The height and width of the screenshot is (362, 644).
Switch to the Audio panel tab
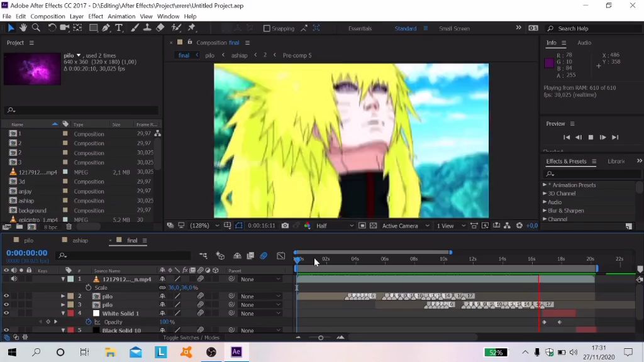point(584,43)
